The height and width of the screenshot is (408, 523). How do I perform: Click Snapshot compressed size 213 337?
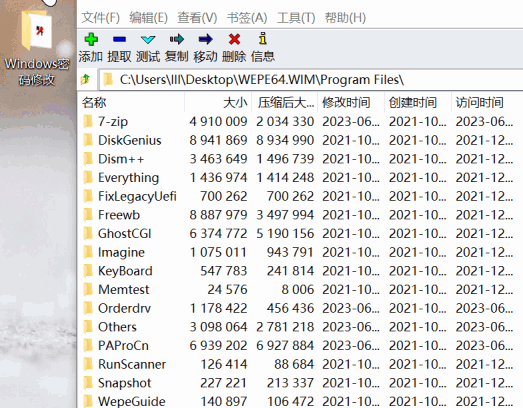pyautogui.click(x=290, y=383)
